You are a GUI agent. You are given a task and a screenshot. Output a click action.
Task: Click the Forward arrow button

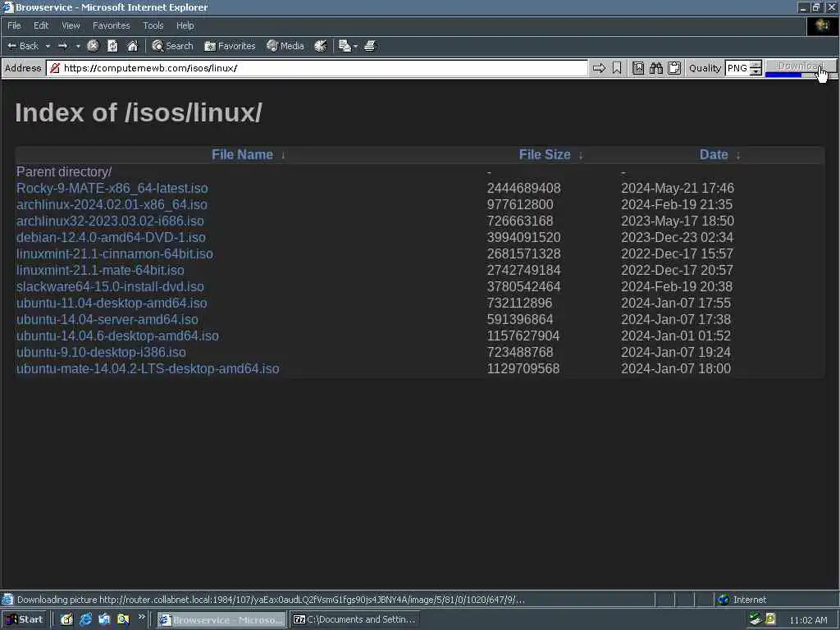tap(62, 46)
